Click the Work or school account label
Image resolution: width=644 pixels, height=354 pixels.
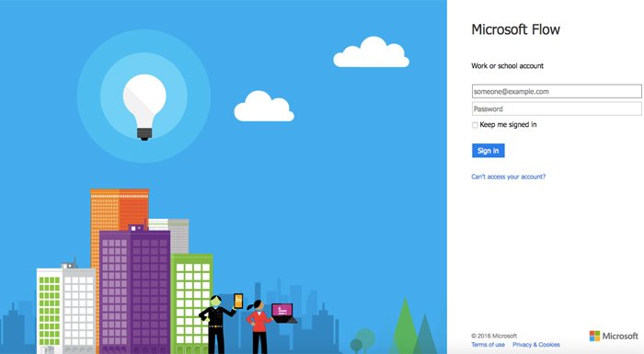pyautogui.click(x=507, y=65)
